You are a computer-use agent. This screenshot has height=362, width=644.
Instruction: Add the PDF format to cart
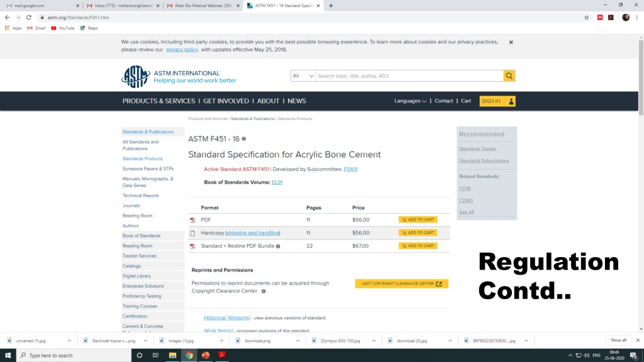(x=418, y=220)
